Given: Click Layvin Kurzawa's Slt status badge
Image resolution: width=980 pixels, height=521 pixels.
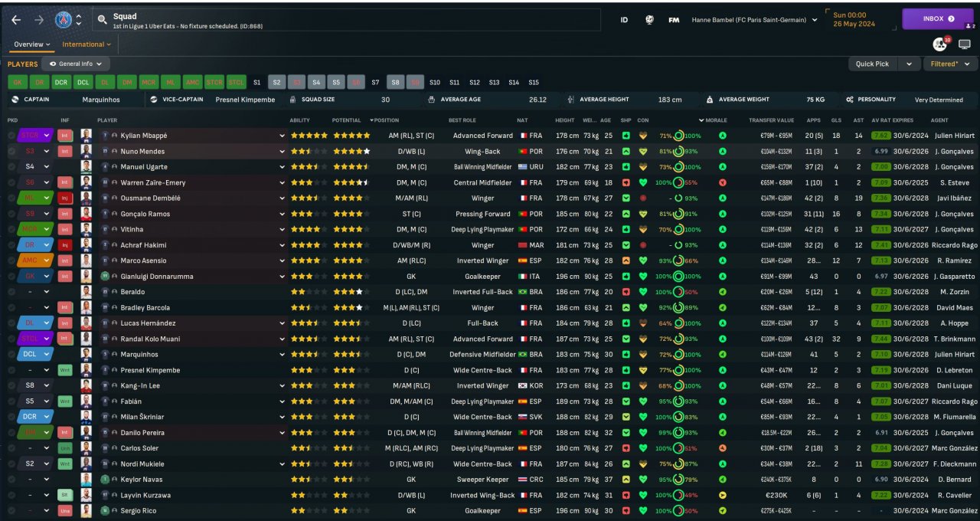Looking at the screenshot, I should tap(66, 495).
